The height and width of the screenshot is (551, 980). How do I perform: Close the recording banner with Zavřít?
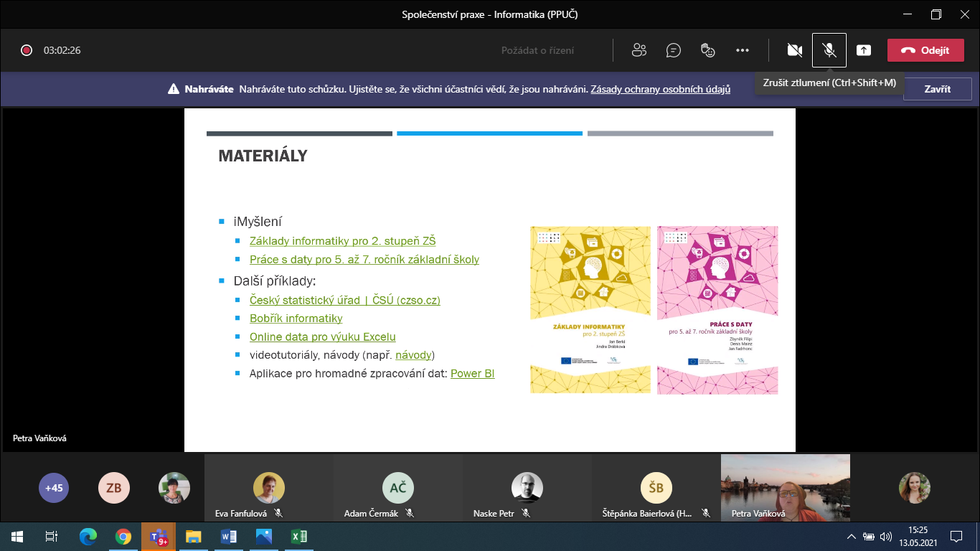click(937, 89)
